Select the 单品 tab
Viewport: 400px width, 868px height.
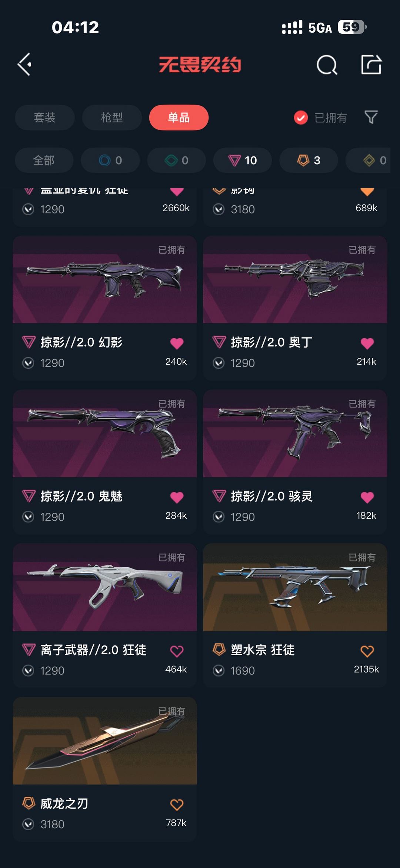pyautogui.click(x=179, y=118)
